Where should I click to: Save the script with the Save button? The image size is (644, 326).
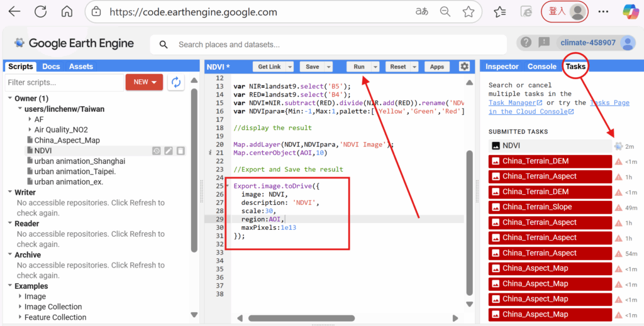pos(312,67)
